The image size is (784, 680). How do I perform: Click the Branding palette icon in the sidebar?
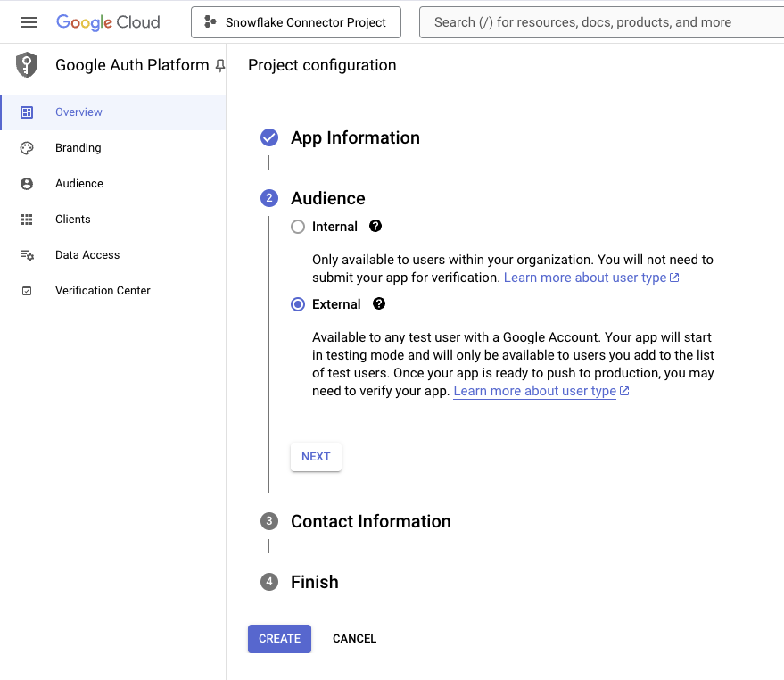pyautogui.click(x=27, y=148)
